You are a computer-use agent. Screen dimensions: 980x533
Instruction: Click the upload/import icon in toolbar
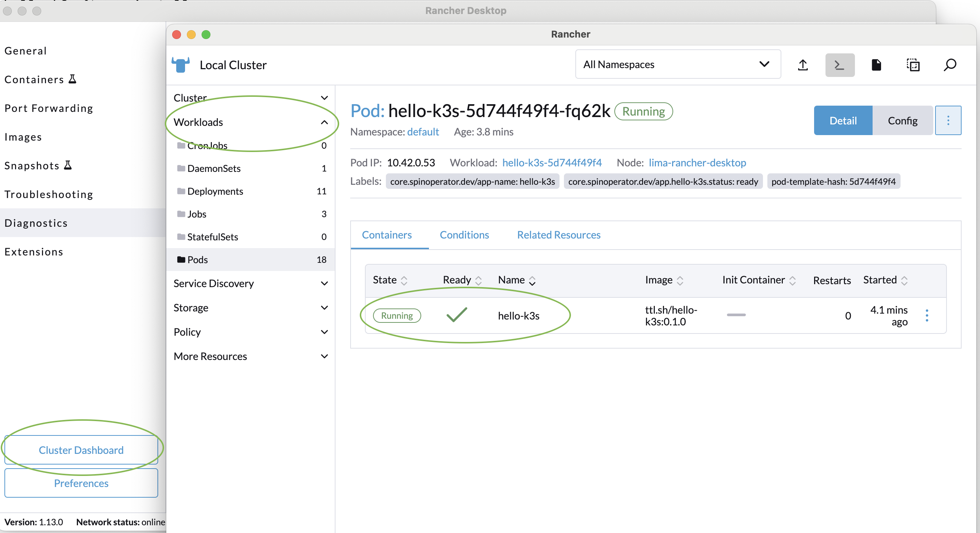[x=803, y=64]
